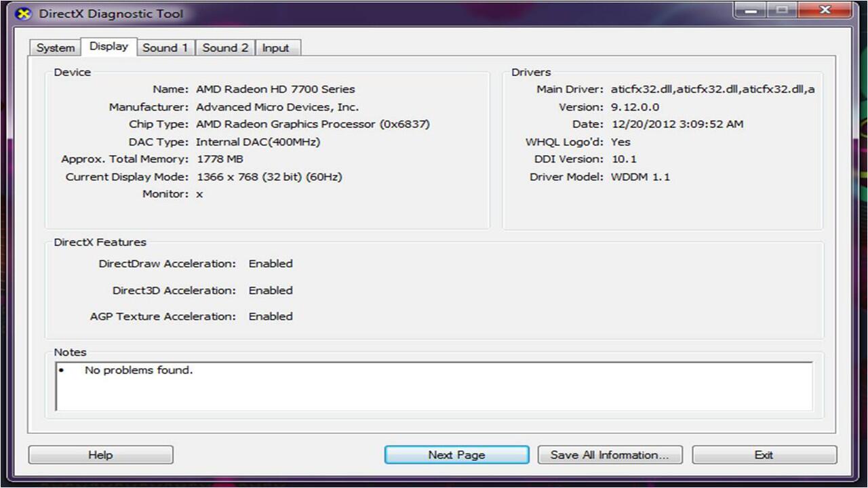Switch to the System tab
This screenshot has width=868, height=488.
click(x=56, y=48)
